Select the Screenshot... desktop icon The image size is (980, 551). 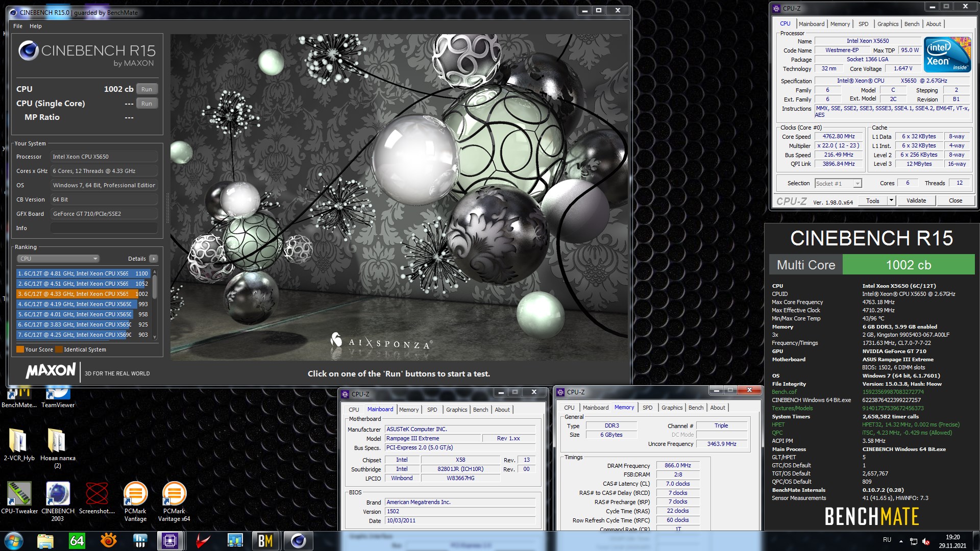tap(97, 498)
